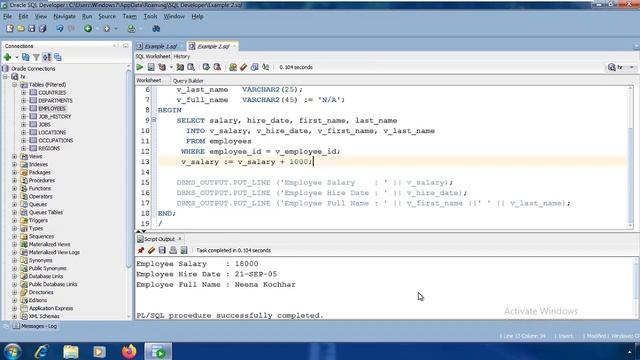Expand the Triggers node
The height and width of the screenshot is (360, 640).
(x=15, y=221)
